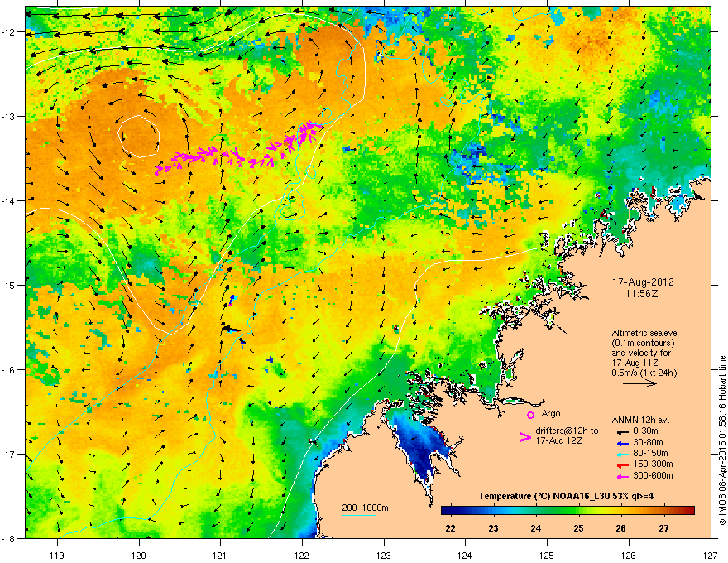This screenshot has width=728, height=563.
Task: Click the magenta 300-600m arrow legend icon
Action: [x=622, y=476]
